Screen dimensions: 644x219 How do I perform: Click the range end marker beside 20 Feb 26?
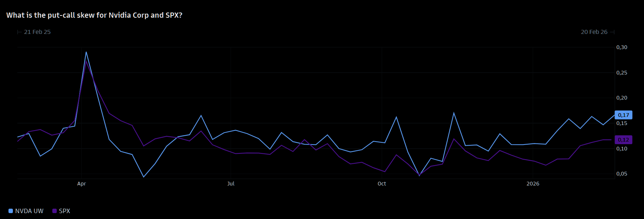point(612,32)
